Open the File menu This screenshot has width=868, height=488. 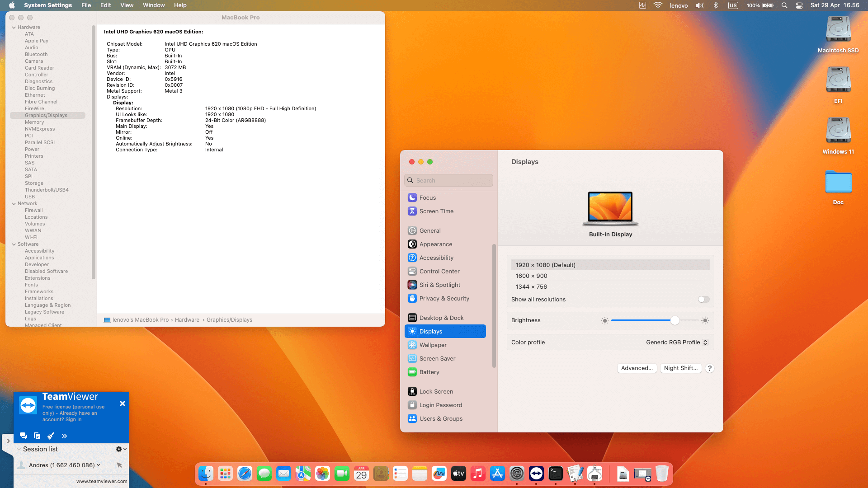(86, 5)
